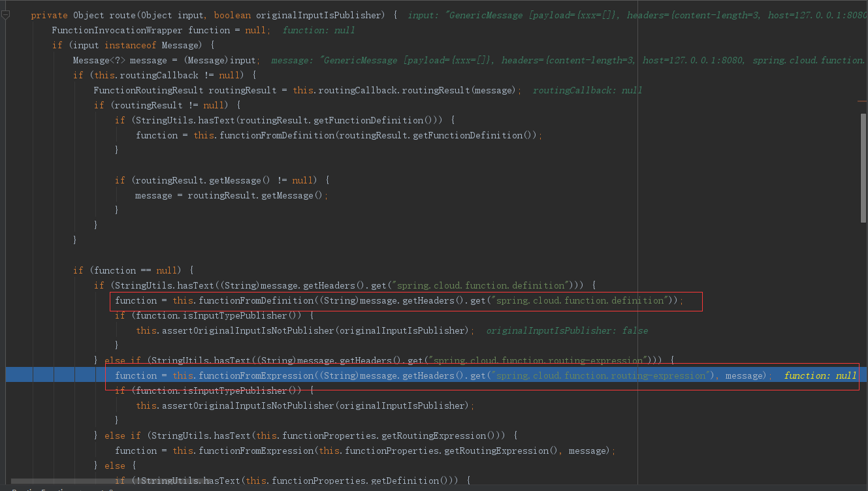Click 'if (routingResult != null)' line
The image size is (868, 491).
pyautogui.click(x=167, y=105)
